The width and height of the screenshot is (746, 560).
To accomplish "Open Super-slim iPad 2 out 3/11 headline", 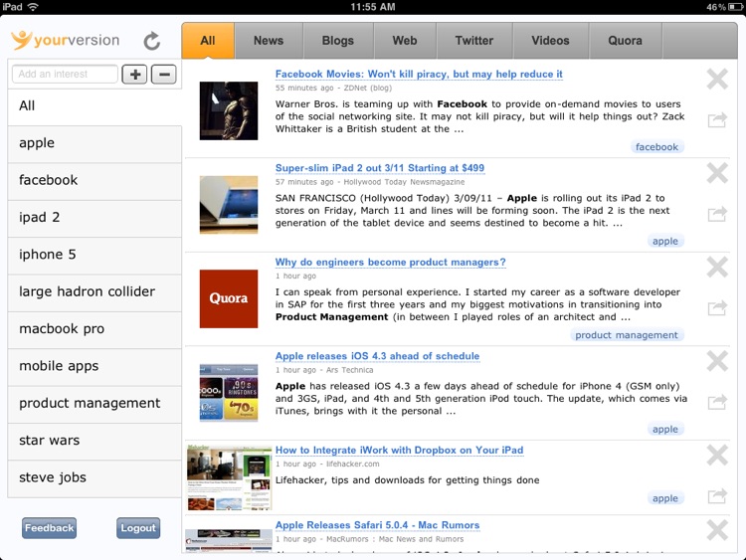I will pos(380,168).
